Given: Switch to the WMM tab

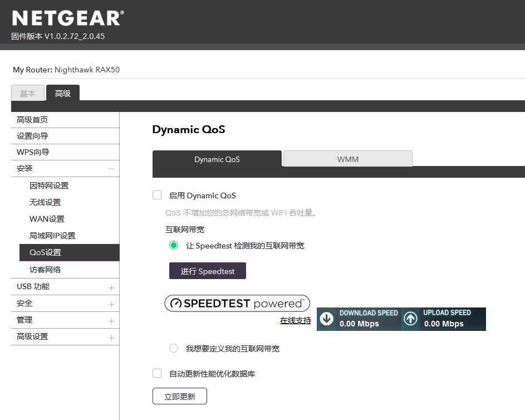Looking at the screenshot, I should click(347, 159).
